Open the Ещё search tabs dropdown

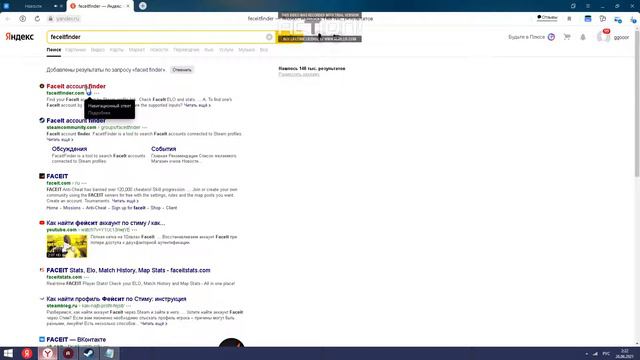click(x=264, y=50)
